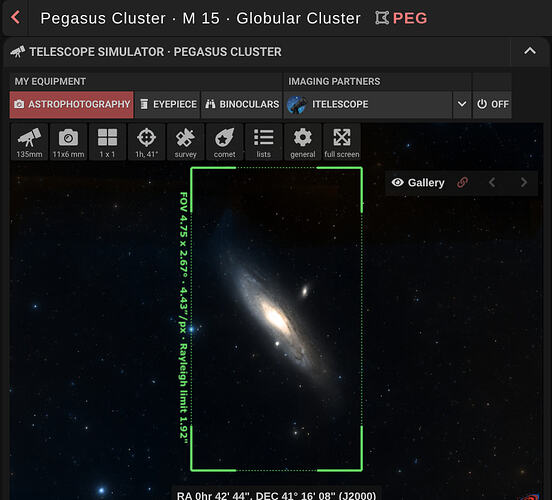Click the RA/DEC coordinates readout
The height and width of the screenshot is (500, 552).
(x=276, y=495)
